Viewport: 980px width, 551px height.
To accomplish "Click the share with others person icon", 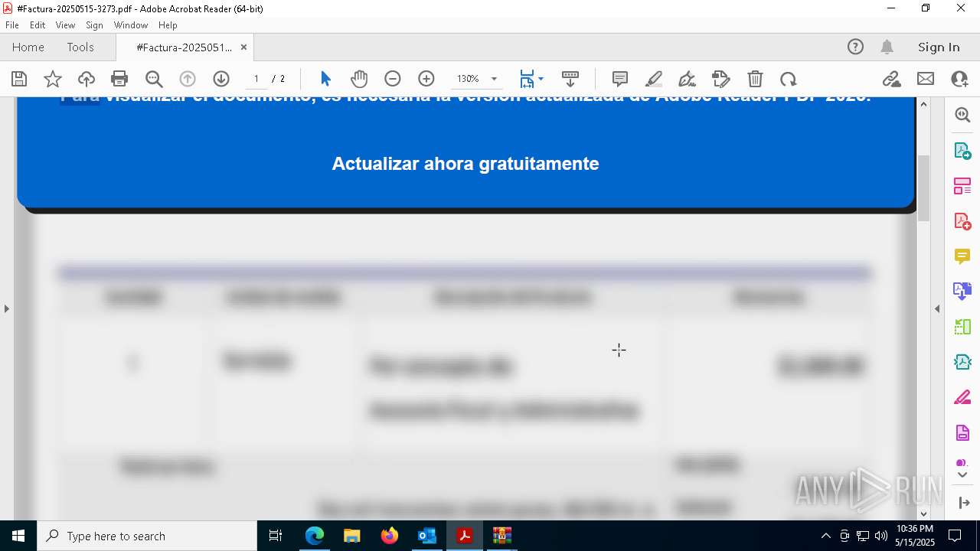I will pyautogui.click(x=959, y=79).
